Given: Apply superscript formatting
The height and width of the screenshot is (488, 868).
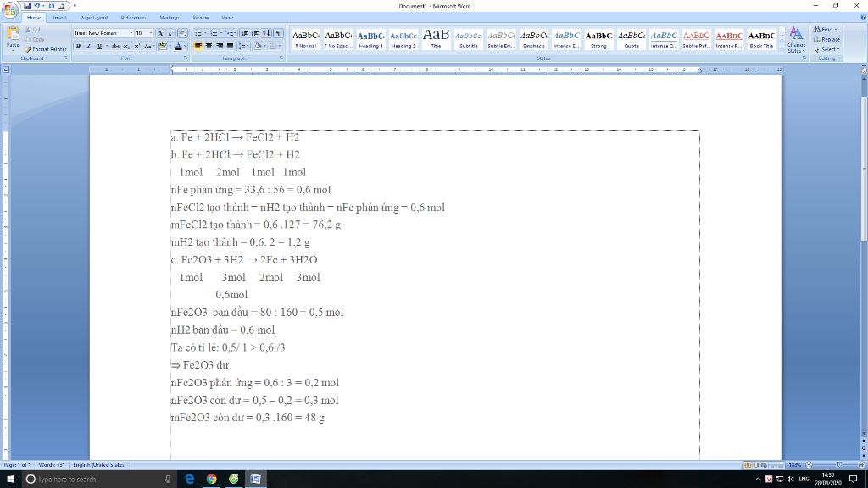Looking at the screenshot, I should click(136, 47).
